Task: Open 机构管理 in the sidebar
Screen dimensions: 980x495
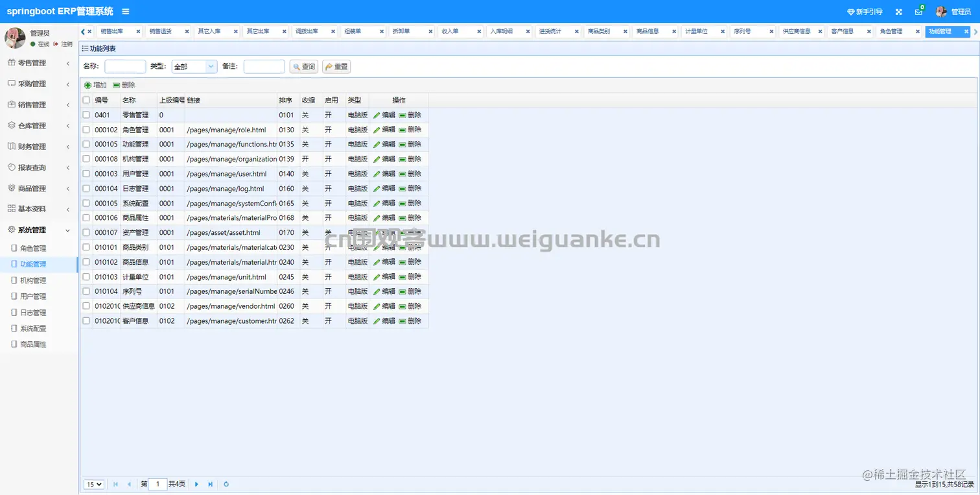Action: pyautogui.click(x=33, y=280)
